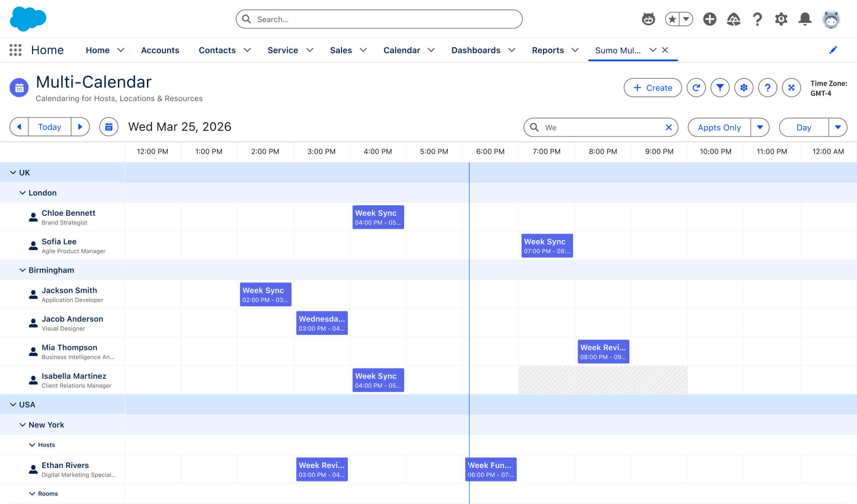Go to the previous day arrow
The width and height of the screenshot is (857, 504).
(x=19, y=127)
